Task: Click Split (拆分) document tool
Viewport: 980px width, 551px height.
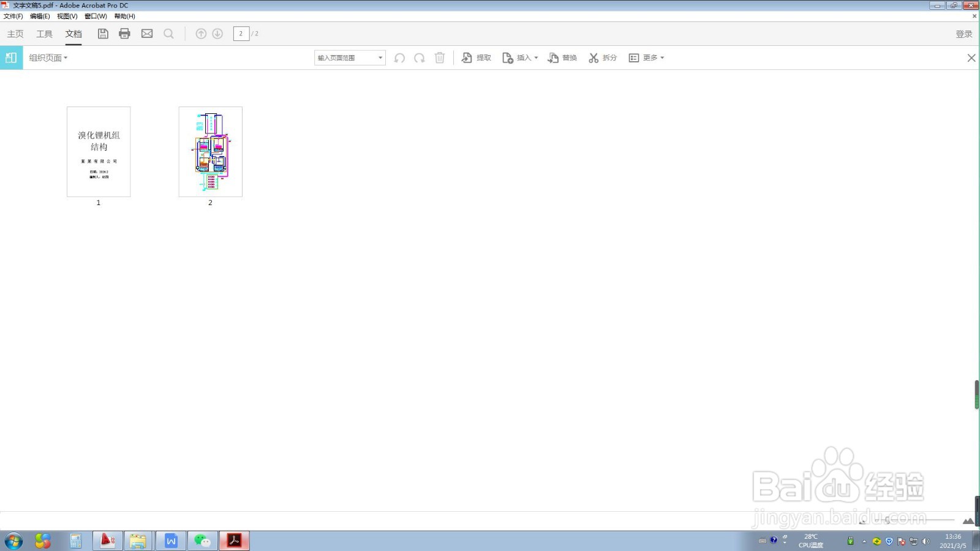Action: click(x=603, y=58)
